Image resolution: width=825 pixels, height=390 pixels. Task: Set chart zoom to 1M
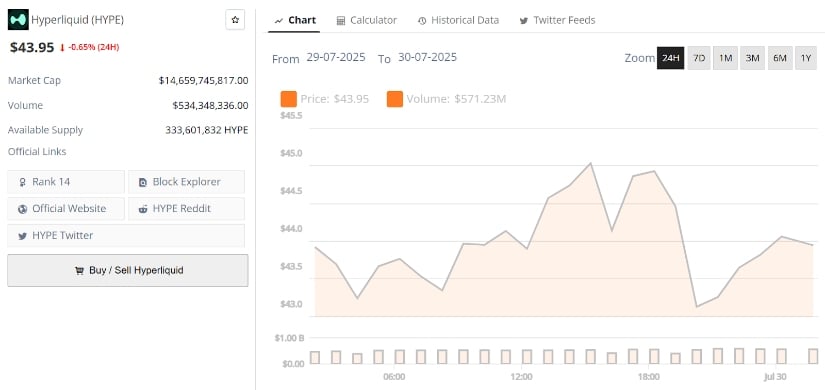(x=726, y=58)
